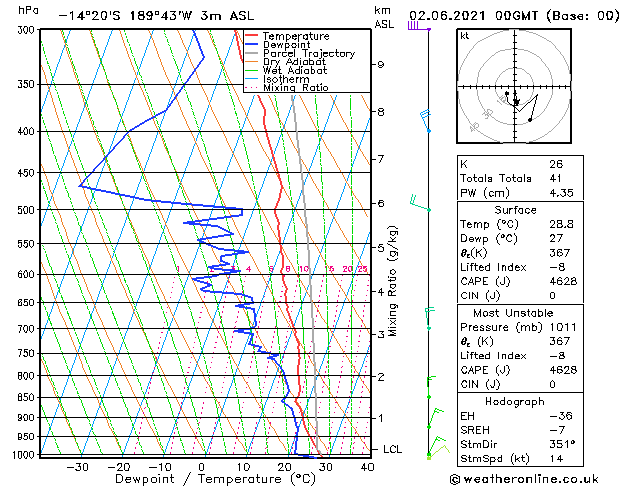
Task: Click the wind barb near 900 hPa
Action: [436, 418]
